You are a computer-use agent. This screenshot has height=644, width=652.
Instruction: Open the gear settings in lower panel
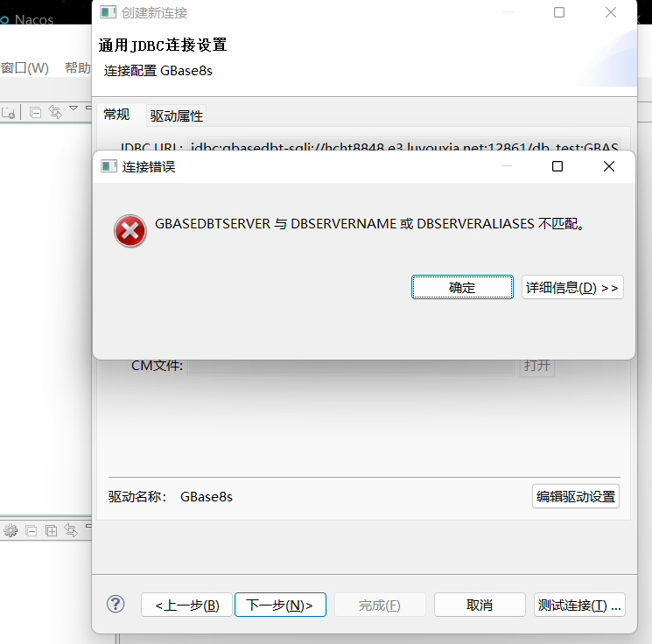11,530
